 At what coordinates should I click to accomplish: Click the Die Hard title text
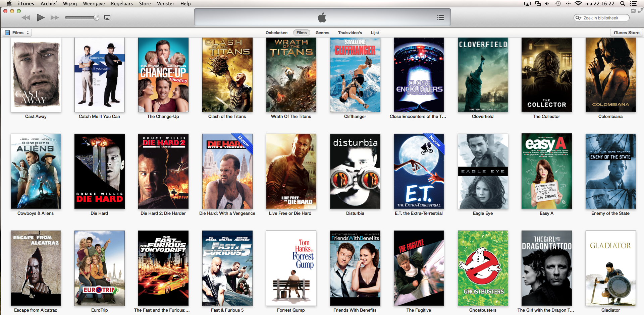pos(99,213)
